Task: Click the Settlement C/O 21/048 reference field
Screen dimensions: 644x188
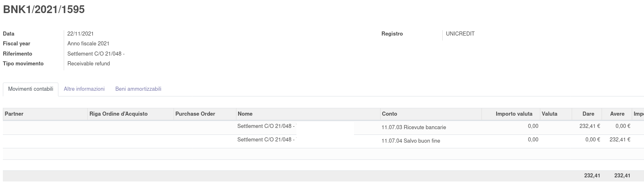Action: tap(122, 54)
